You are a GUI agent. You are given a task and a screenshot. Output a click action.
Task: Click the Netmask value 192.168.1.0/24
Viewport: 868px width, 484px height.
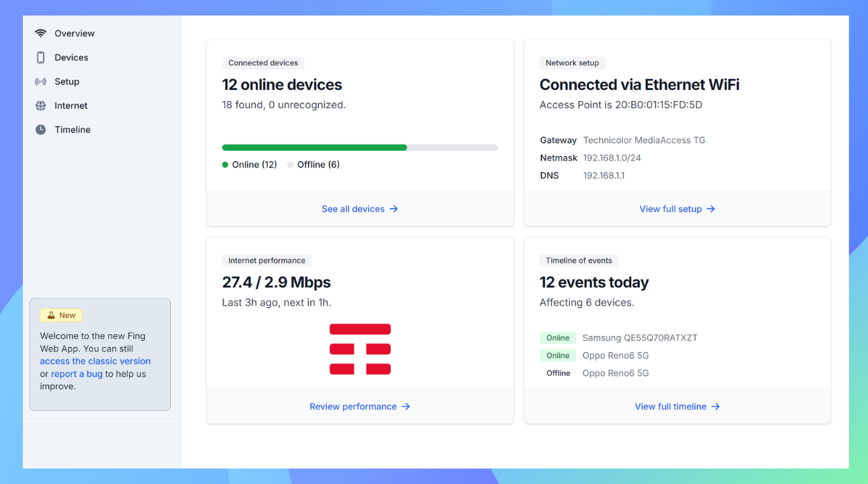pos(612,158)
